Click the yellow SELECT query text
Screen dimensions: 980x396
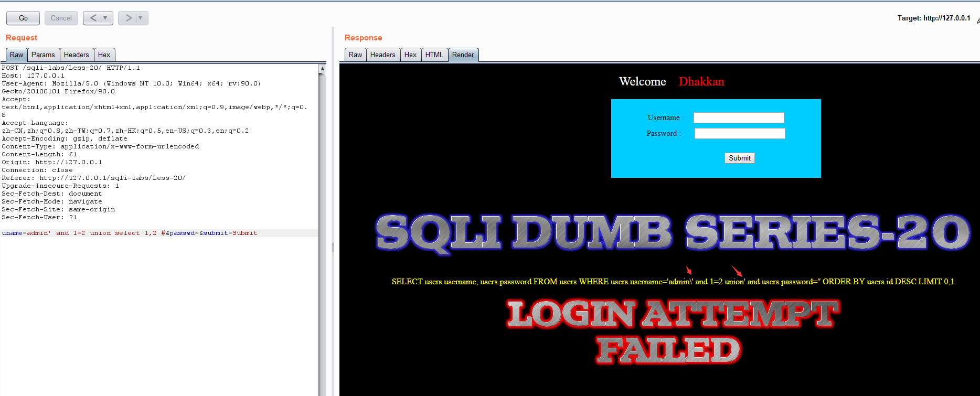[x=673, y=282]
